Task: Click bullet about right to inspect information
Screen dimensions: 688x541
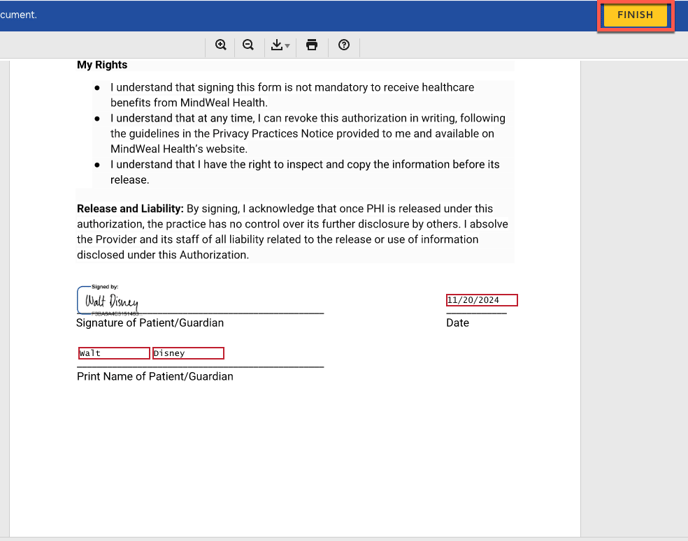Action: [x=305, y=172]
